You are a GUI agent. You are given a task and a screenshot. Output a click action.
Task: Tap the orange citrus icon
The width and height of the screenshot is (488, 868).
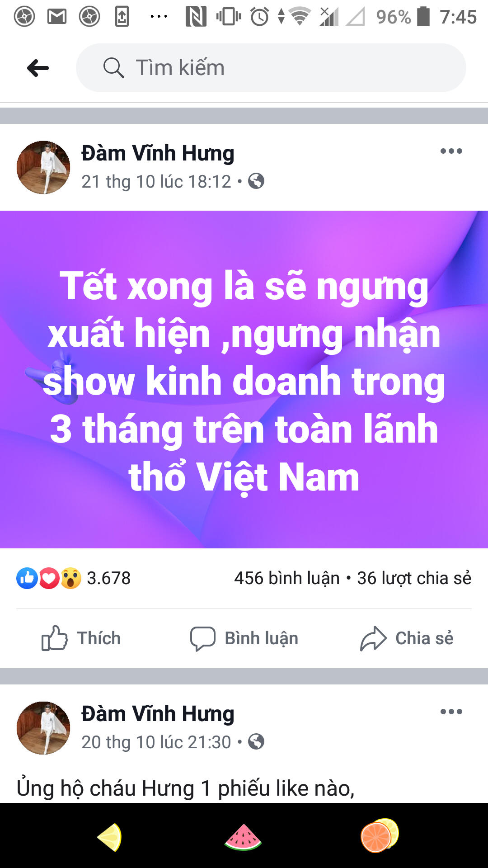[380, 835]
